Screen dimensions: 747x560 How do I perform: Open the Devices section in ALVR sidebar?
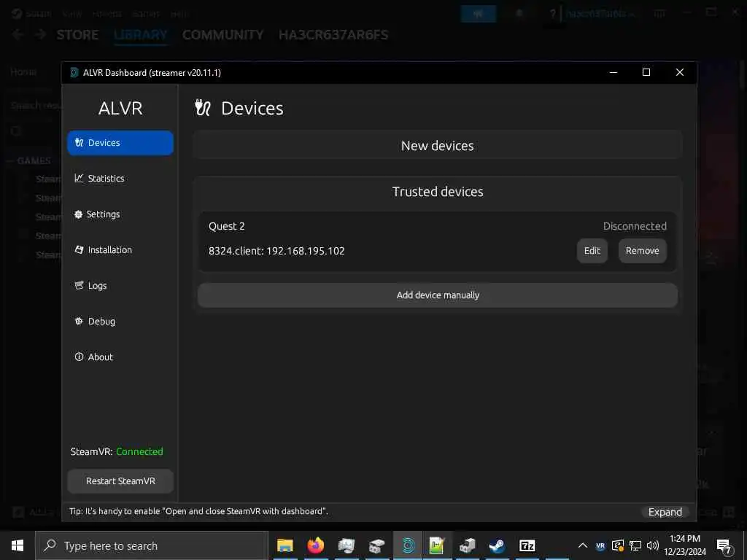click(120, 143)
